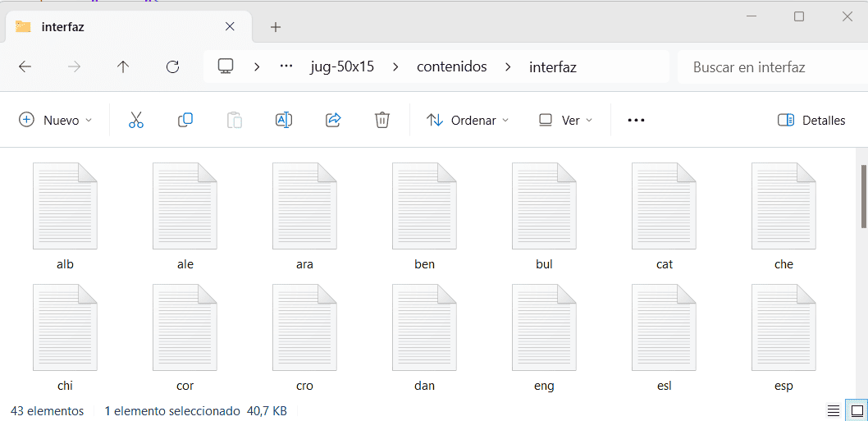Go up one folder level
The height and width of the screenshot is (421, 868).
point(123,67)
